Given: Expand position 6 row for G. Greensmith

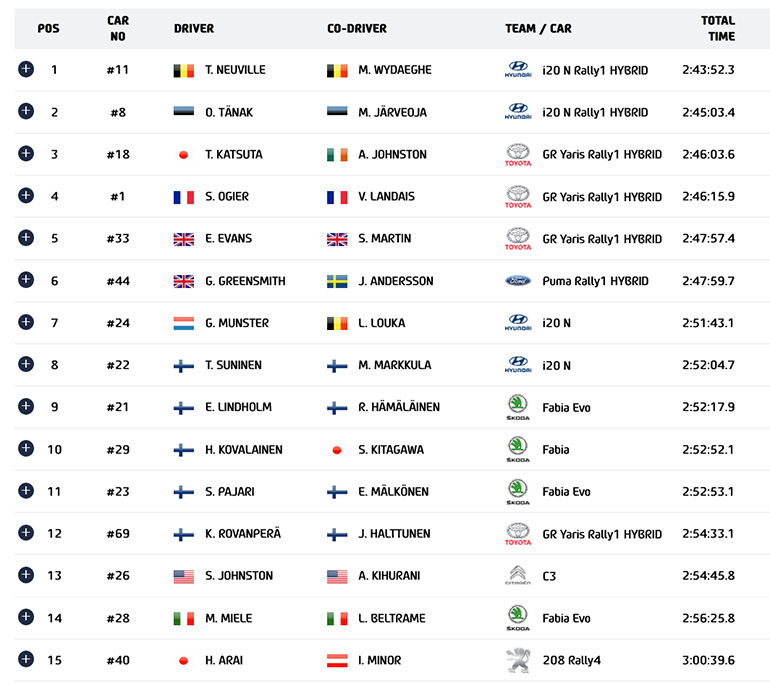Looking at the screenshot, I should (26, 280).
